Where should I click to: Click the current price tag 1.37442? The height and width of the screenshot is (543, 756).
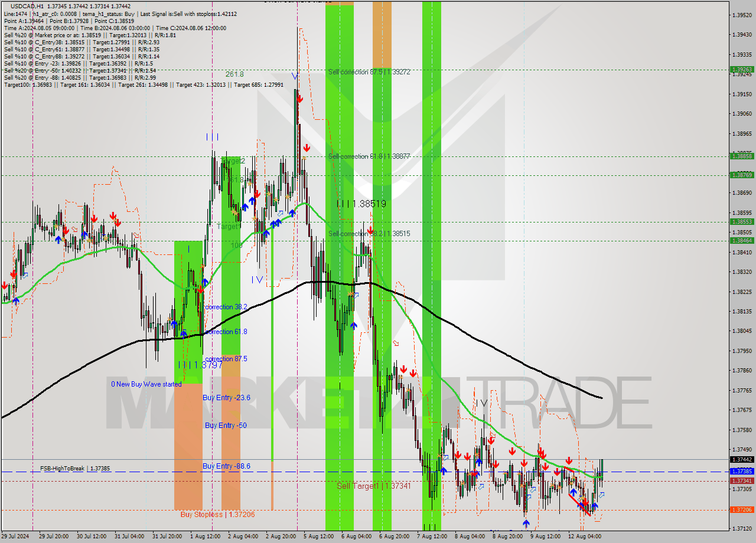[742, 459]
